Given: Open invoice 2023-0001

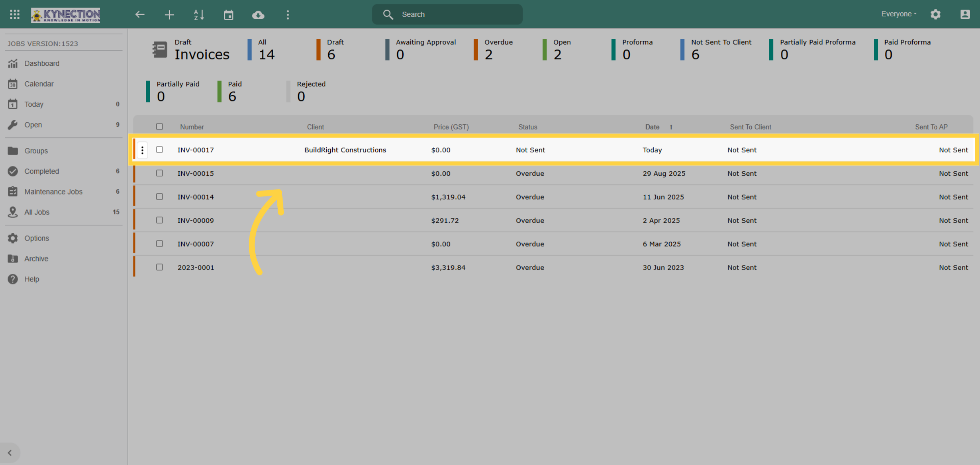Looking at the screenshot, I should [196, 268].
